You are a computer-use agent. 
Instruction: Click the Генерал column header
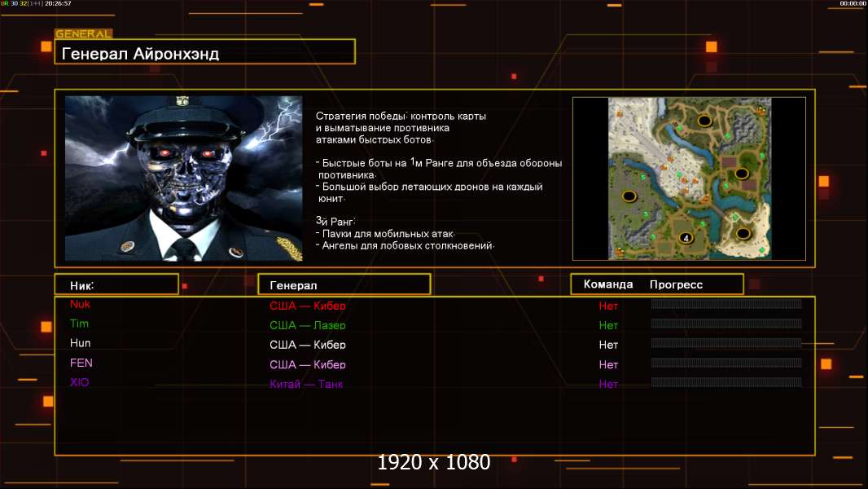(344, 284)
